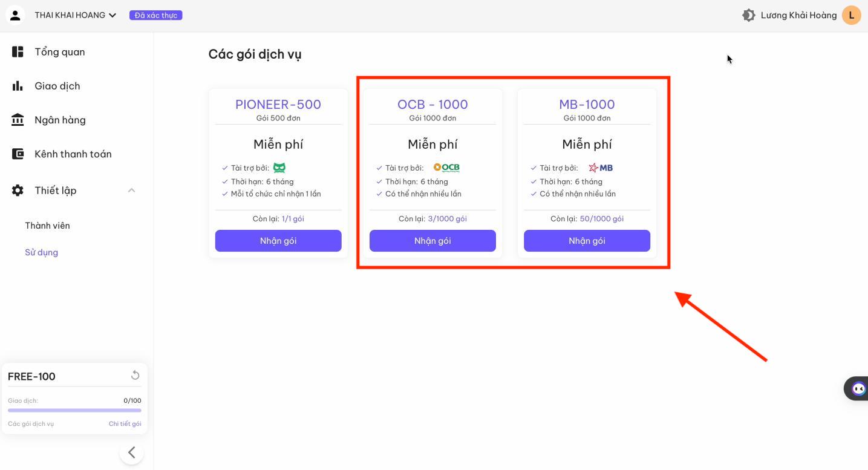Click the Thiết lập gear icon
The height and width of the screenshot is (470, 868).
[18, 191]
